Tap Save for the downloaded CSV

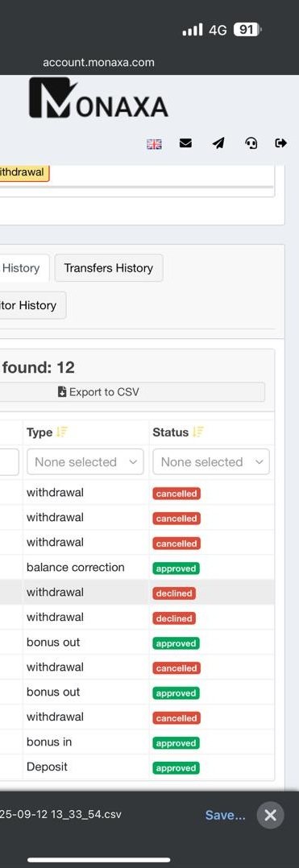tap(225, 815)
